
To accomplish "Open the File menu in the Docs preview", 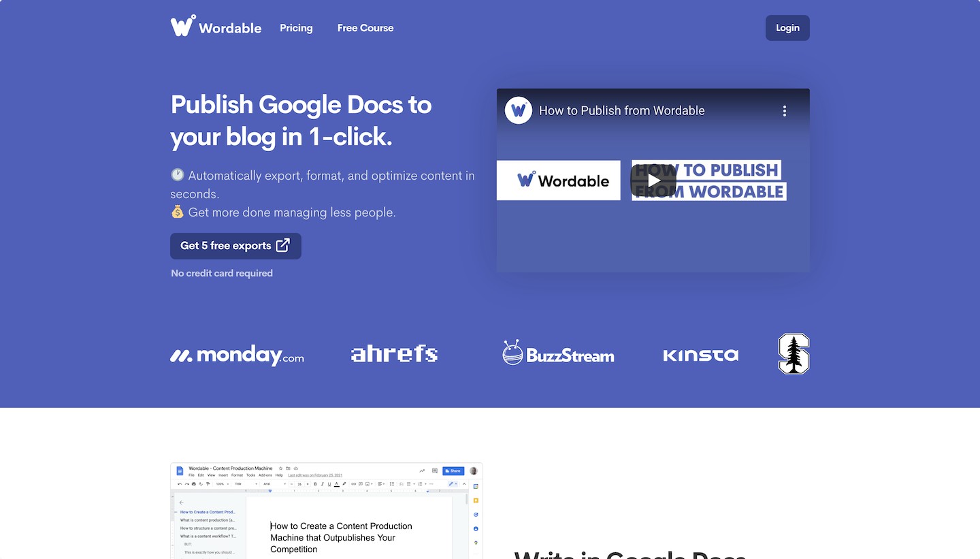I will tap(191, 475).
